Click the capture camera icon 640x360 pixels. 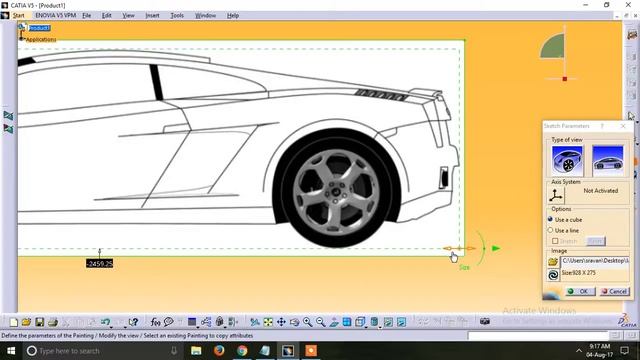[x=484, y=322]
